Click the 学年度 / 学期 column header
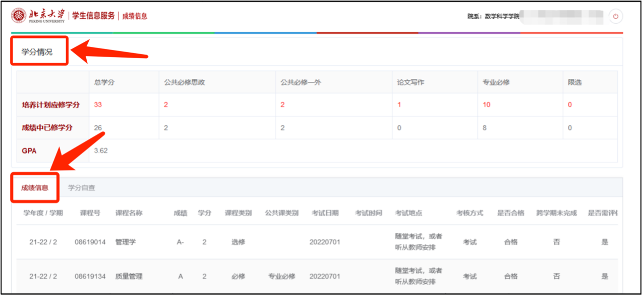 coord(43,213)
